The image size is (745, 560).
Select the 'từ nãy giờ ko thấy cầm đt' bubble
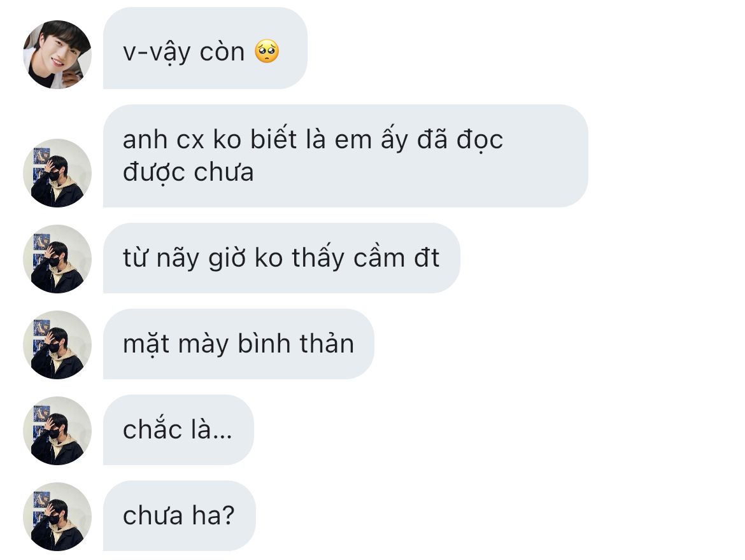[x=281, y=258]
